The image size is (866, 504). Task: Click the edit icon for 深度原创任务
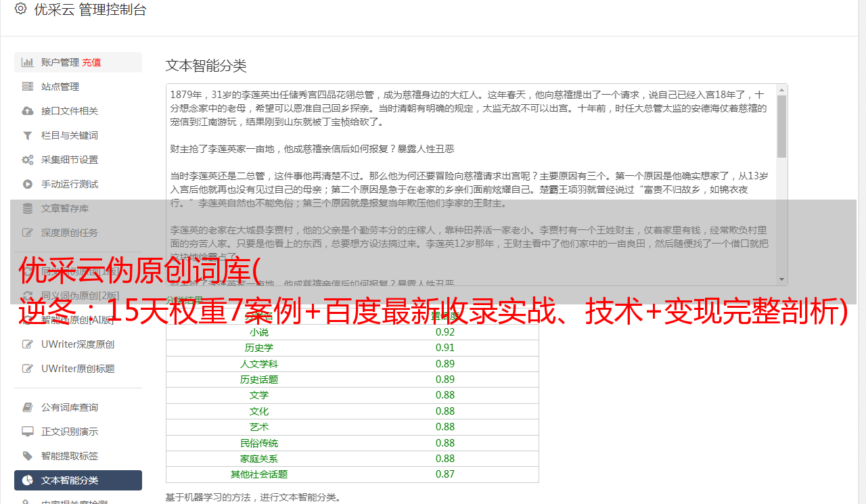(x=28, y=233)
